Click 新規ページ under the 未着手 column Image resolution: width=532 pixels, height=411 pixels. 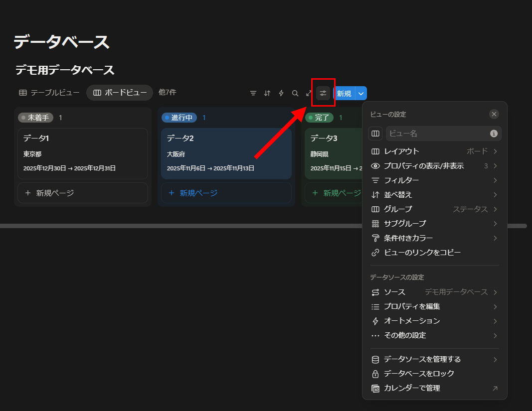pyautogui.click(x=83, y=193)
